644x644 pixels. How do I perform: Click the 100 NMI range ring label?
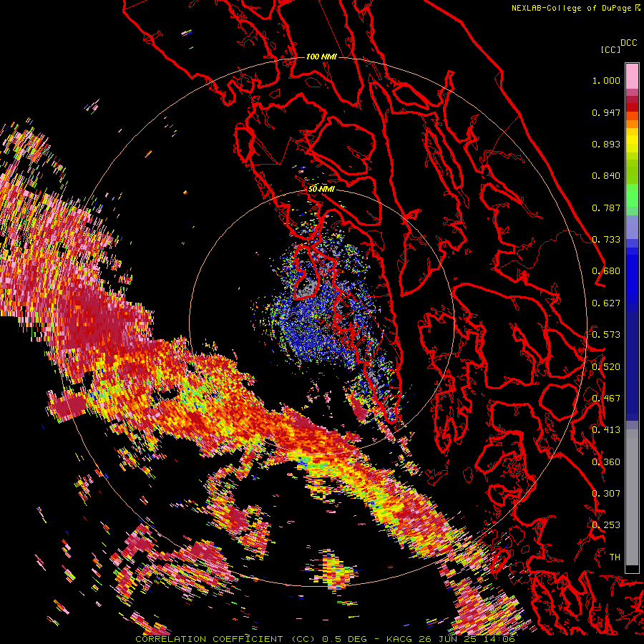pyautogui.click(x=321, y=57)
